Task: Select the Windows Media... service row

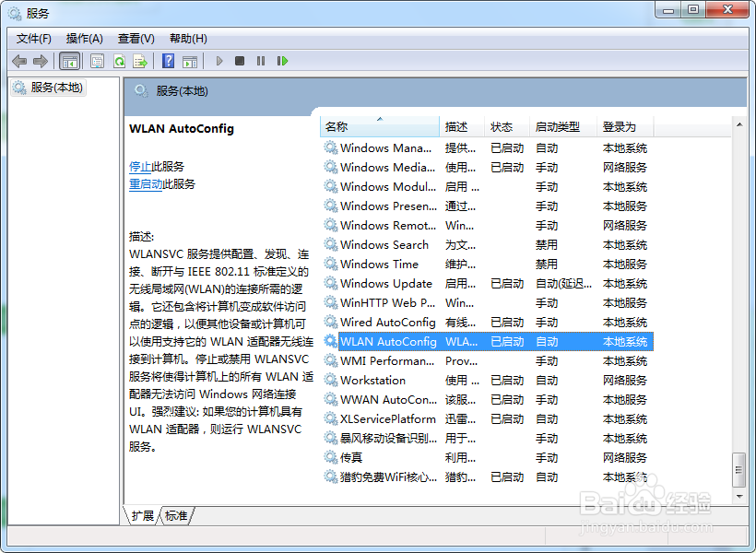Action: (487, 168)
